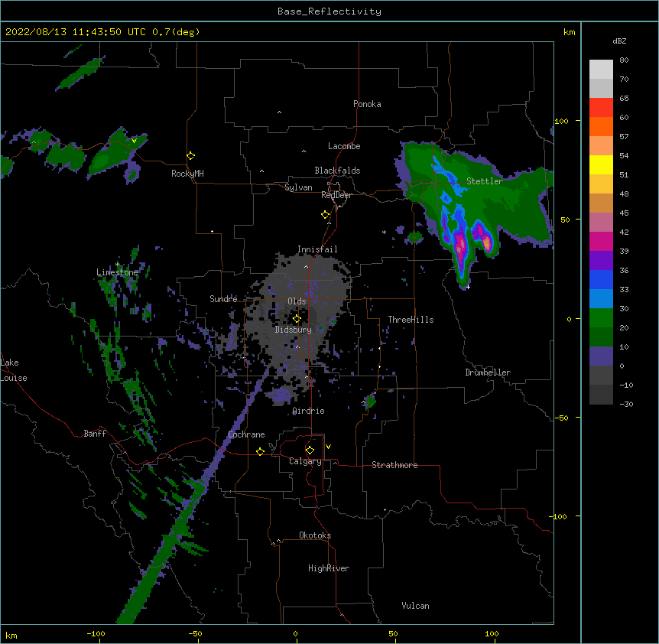Click the Vulcan label
Image resolution: width=659 pixels, height=644 pixels.
coord(415,606)
